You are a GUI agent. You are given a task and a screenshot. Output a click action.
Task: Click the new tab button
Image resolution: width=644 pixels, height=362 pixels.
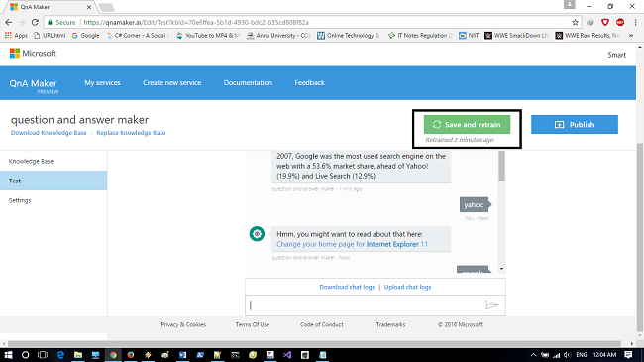pos(107,7)
